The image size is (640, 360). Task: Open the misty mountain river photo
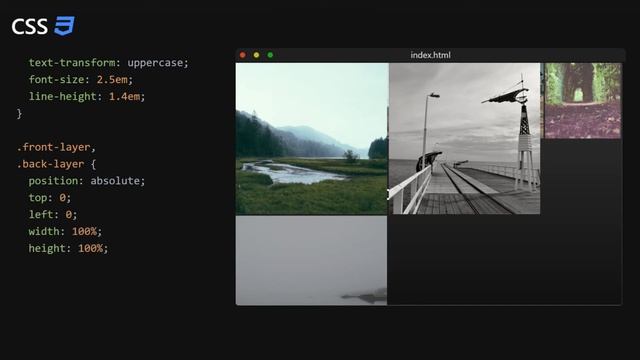click(x=312, y=138)
